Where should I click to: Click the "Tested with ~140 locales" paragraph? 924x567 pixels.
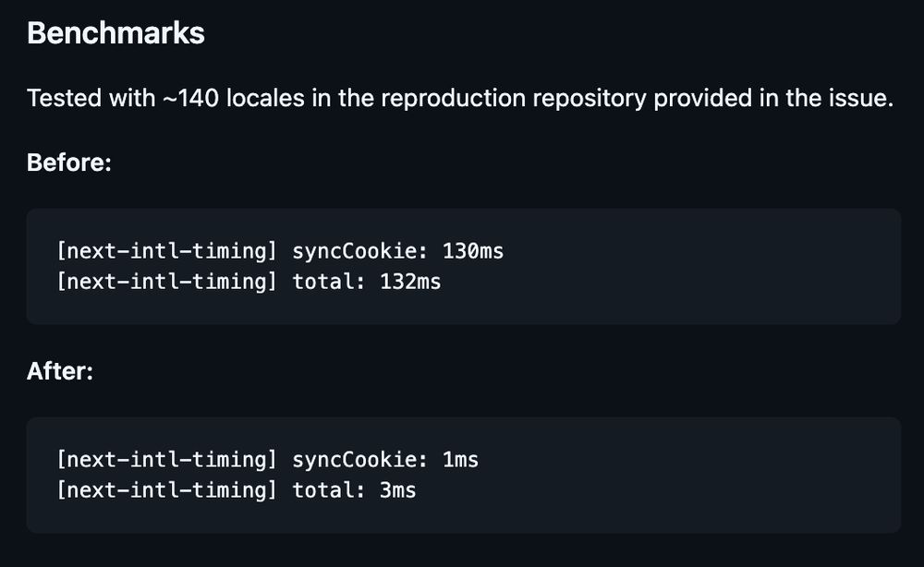(459, 98)
